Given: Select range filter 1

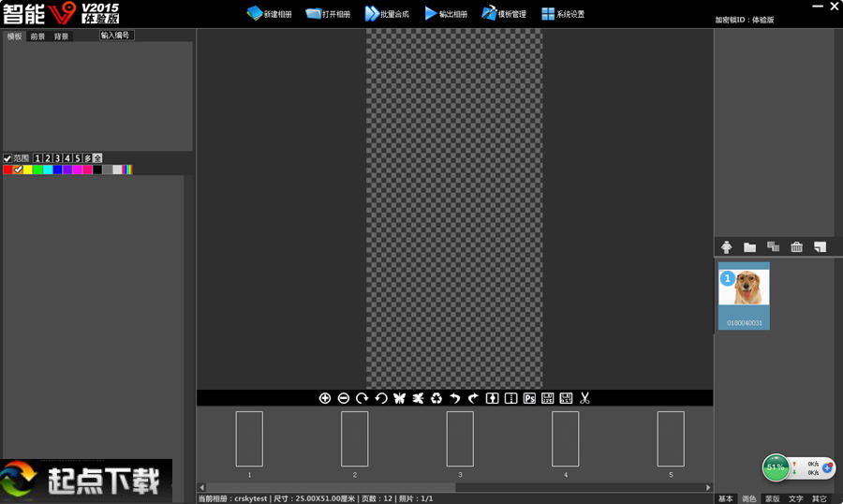Looking at the screenshot, I should (x=37, y=158).
